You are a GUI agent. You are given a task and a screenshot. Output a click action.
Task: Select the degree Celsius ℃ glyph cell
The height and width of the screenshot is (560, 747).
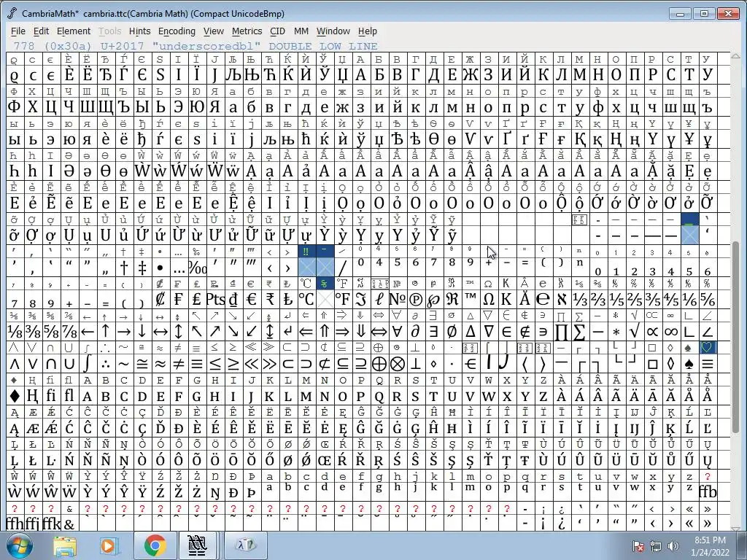tap(306, 300)
